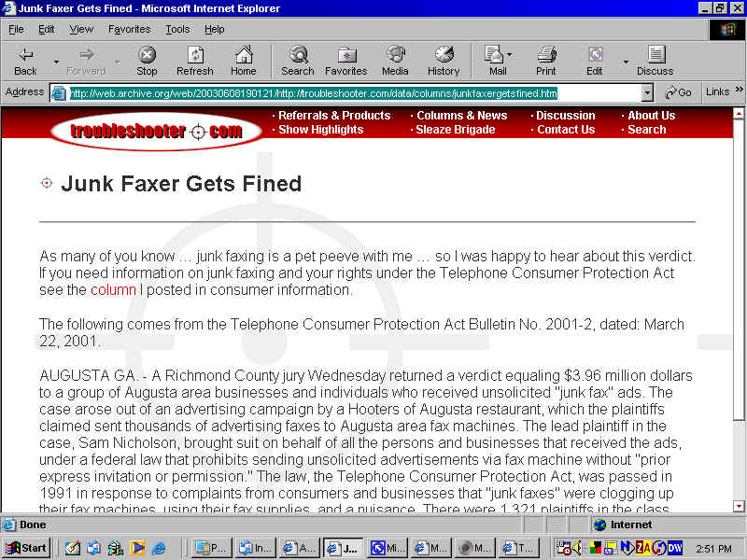The height and width of the screenshot is (560, 747).
Task: Click the page icon in the Address bar
Action: [59, 92]
